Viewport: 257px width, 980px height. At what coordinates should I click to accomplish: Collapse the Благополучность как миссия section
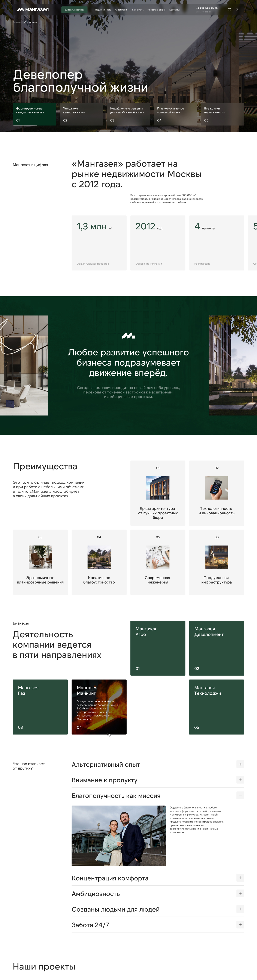click(x=240, y=795)
